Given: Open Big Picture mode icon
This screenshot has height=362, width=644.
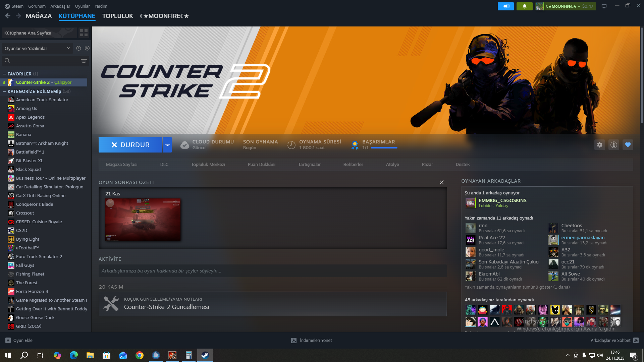Looking at the screenshot, I should [604, 6].
